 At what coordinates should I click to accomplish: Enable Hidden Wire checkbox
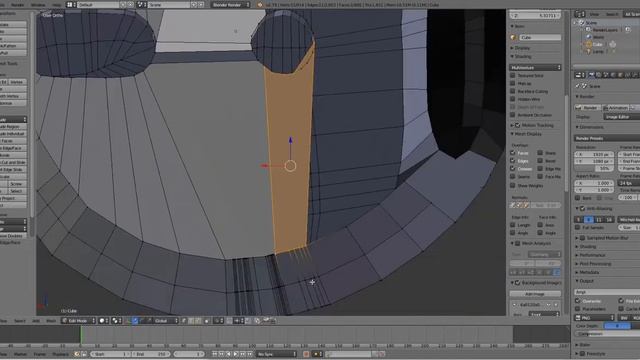point(513,99)
